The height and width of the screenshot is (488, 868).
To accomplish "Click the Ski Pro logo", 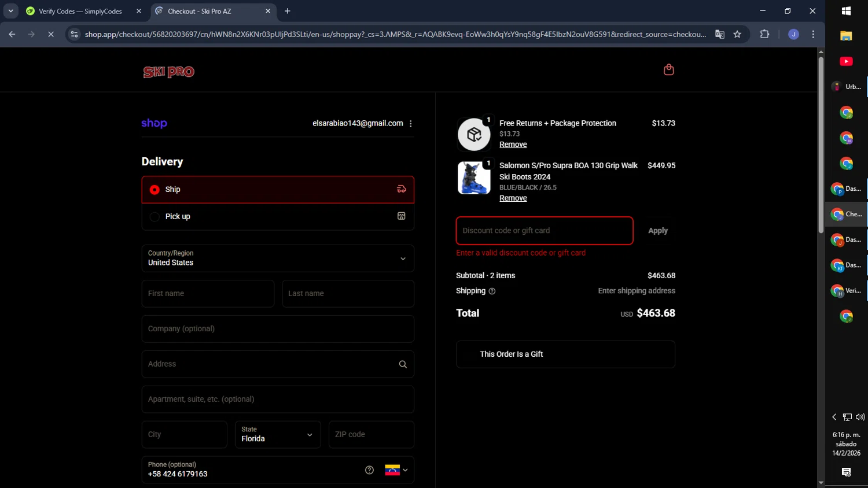I will 169,72.
